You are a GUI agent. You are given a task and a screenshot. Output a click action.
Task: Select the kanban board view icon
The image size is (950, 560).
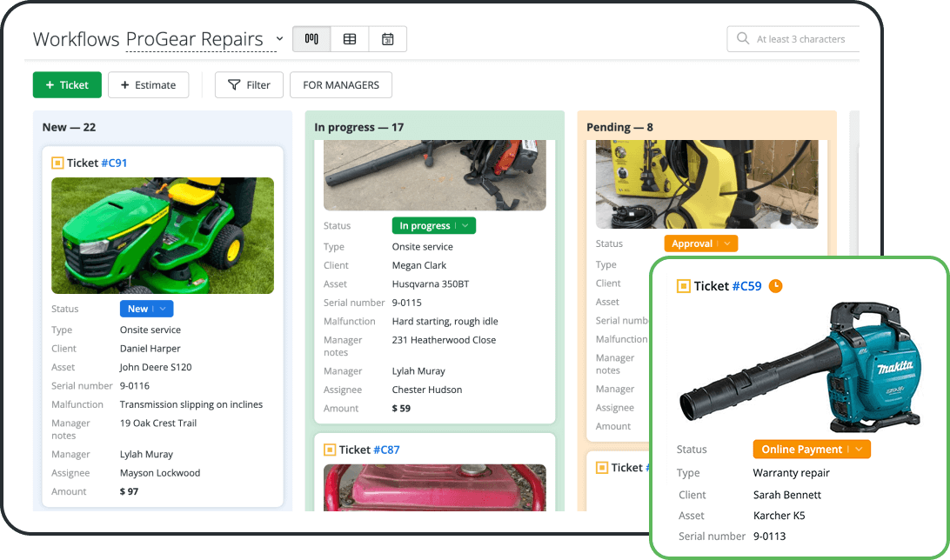311,38
